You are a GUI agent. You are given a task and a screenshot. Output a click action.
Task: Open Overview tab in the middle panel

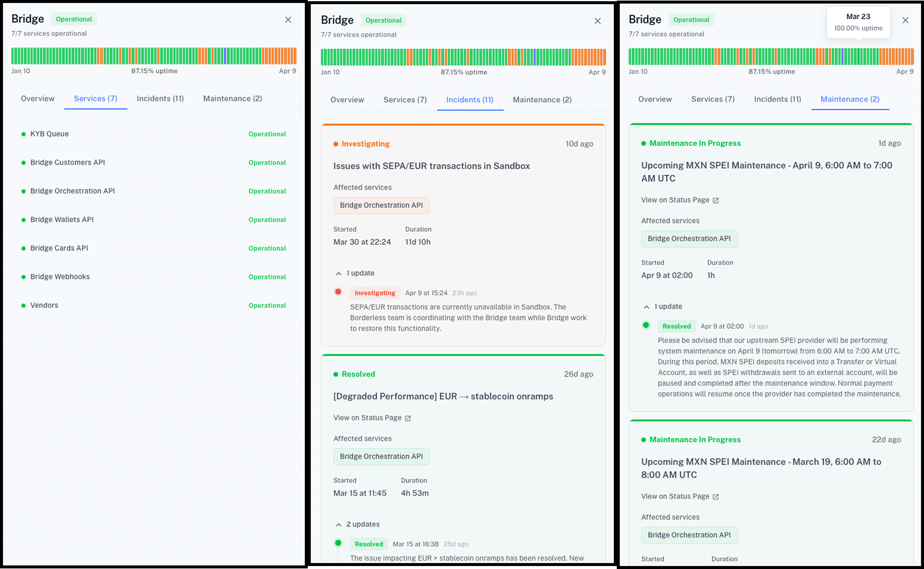coord(347,100)
